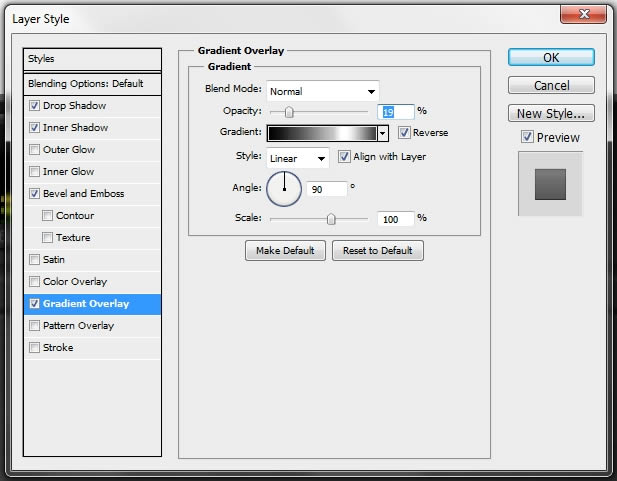Select the Drop Shadow style label
Image resolution: width=617 pixels, height=481 pixels.
tap(74, 105)
